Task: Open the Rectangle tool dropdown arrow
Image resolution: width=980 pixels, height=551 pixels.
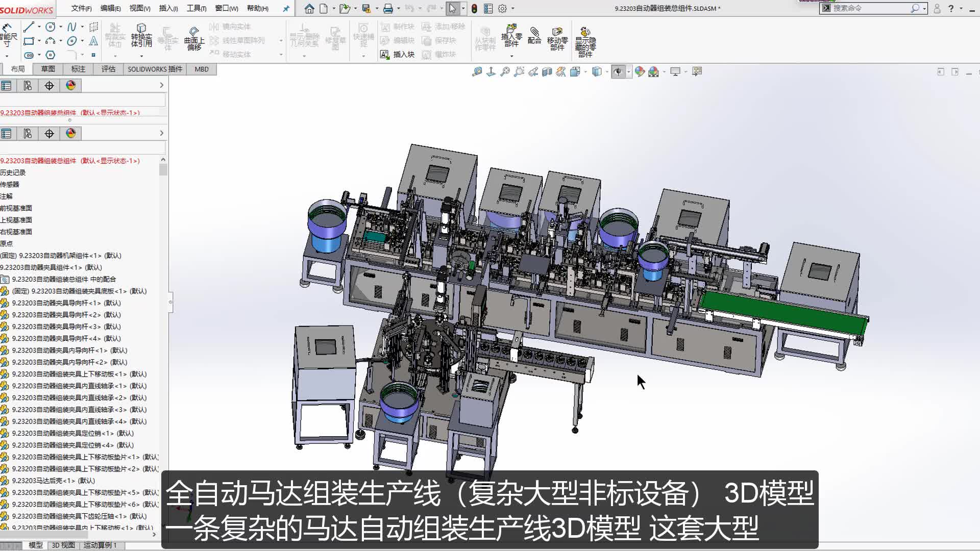Action: (39, 41)
